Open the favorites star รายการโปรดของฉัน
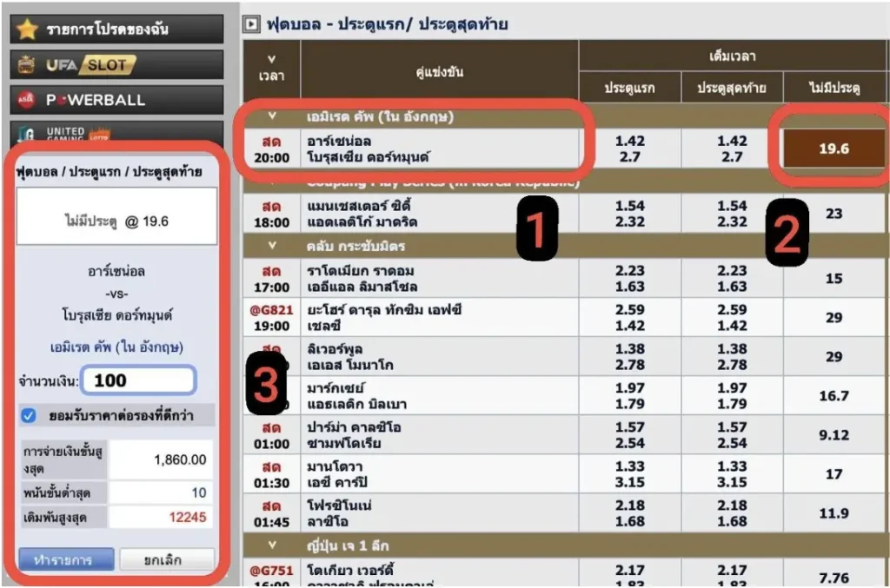The height and width of the screenshot is (588, 890). point(116,29)
